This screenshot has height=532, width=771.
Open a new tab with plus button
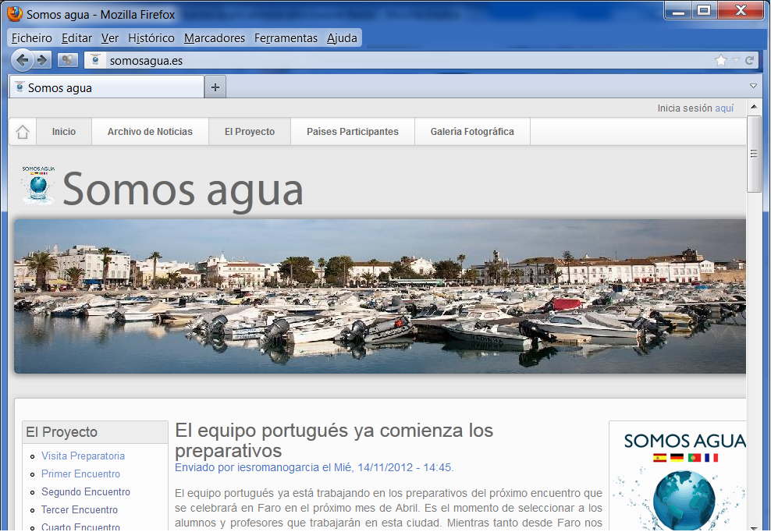[215, 87]
